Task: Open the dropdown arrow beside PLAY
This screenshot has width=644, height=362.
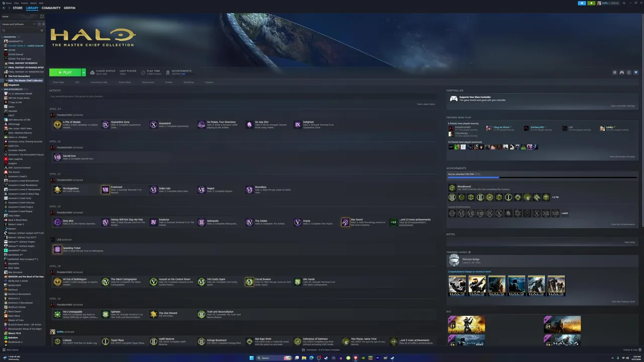Action: click(84, 72)
